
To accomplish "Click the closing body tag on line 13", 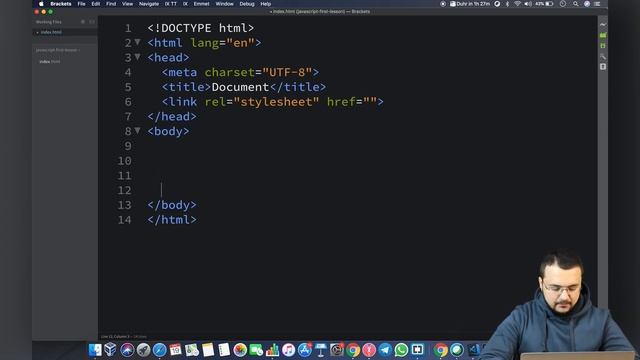I will [x=172, y=205].
